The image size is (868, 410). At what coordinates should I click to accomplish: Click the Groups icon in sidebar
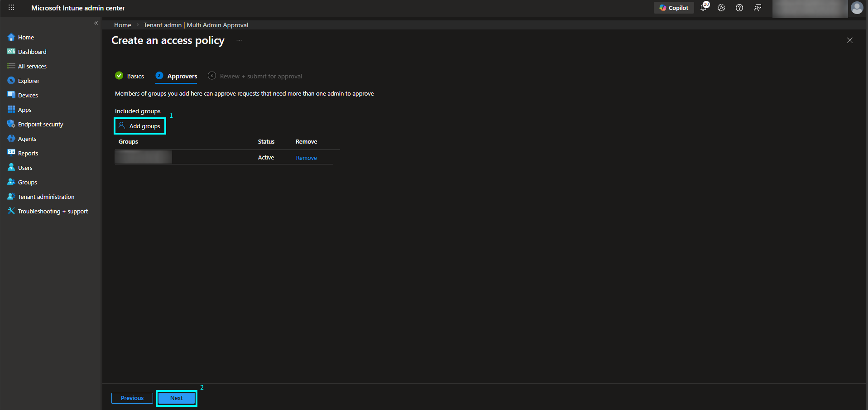pyautogui.click(x=11, y=182)
